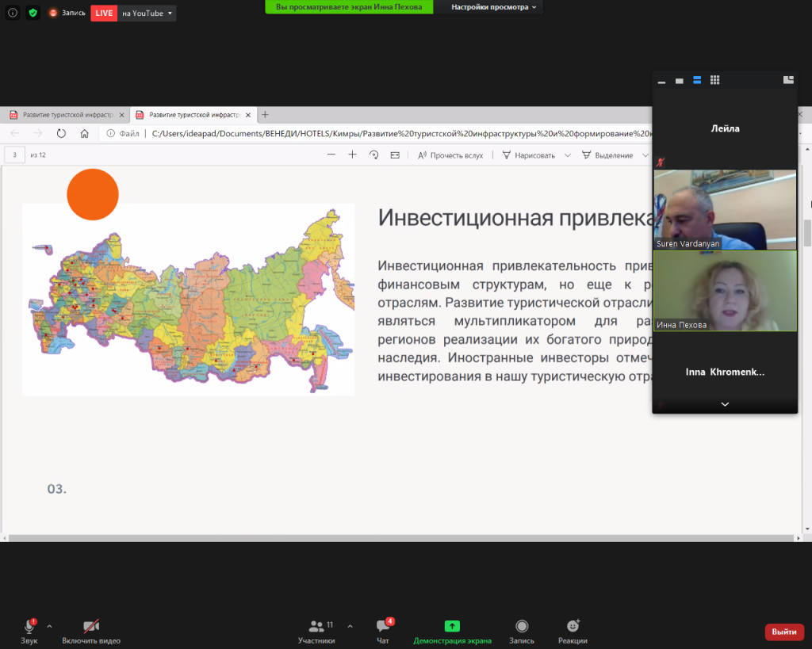Open the meeting information icon
The width and height of the screenshot is (812, 649).
coord(12,13)
